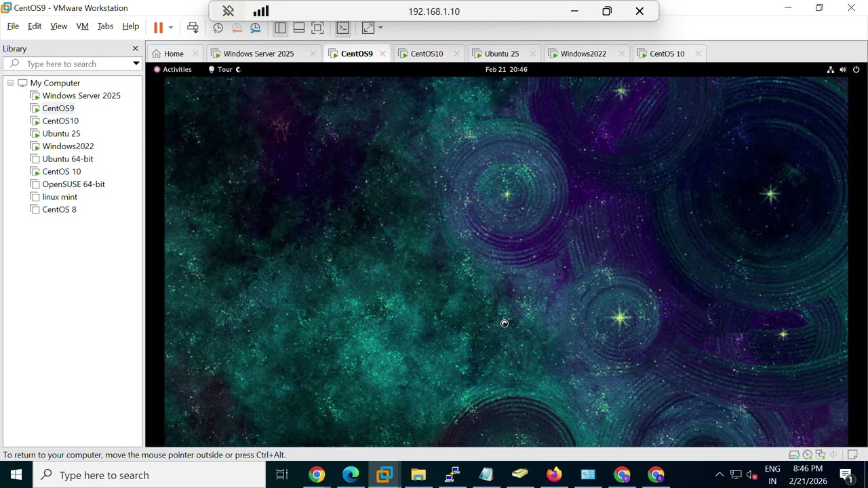This screenshot has width=868, height=488.
Task: Open the Tabs menu
Action: (x=105, y=26)
